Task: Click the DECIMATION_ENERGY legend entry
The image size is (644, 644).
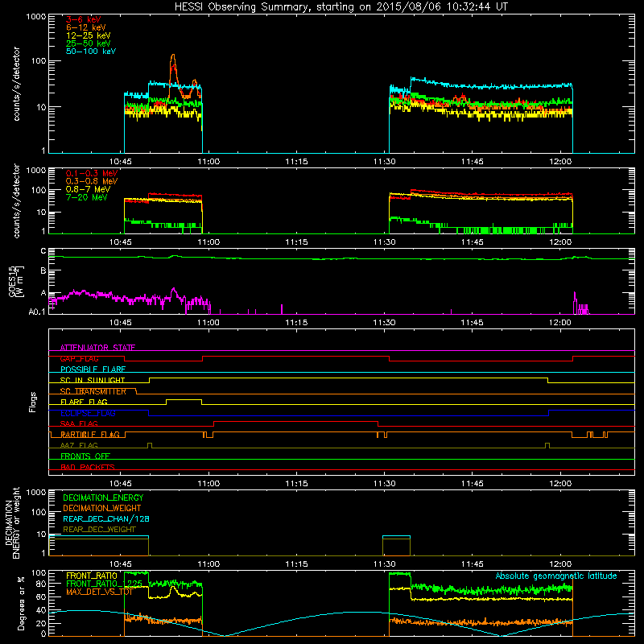Action: click(103, 497)
